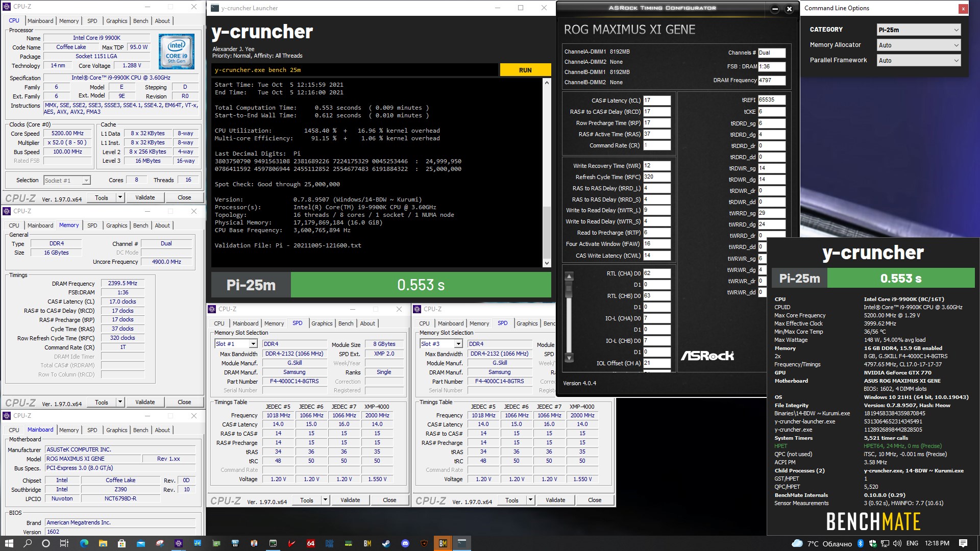Open the Parallel Framework dropdown
The height and width of the screenshot is (551, 980).
(x=919, y=60)
